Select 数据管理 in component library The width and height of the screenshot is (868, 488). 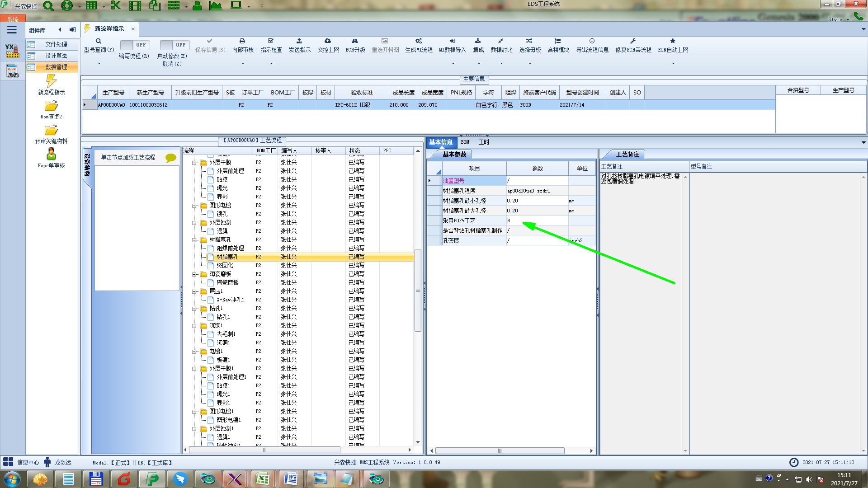pyautogui.click(x=56, y=67)
